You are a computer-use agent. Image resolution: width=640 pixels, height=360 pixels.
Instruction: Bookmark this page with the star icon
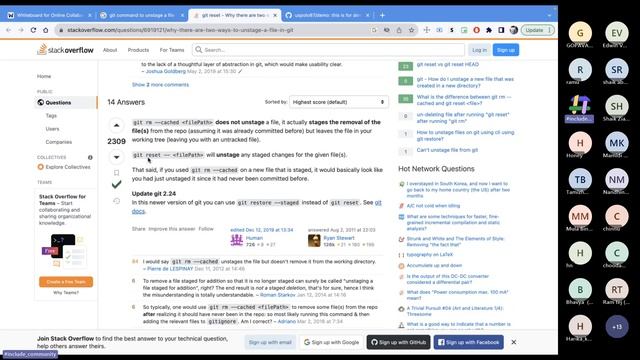point(411,30)
